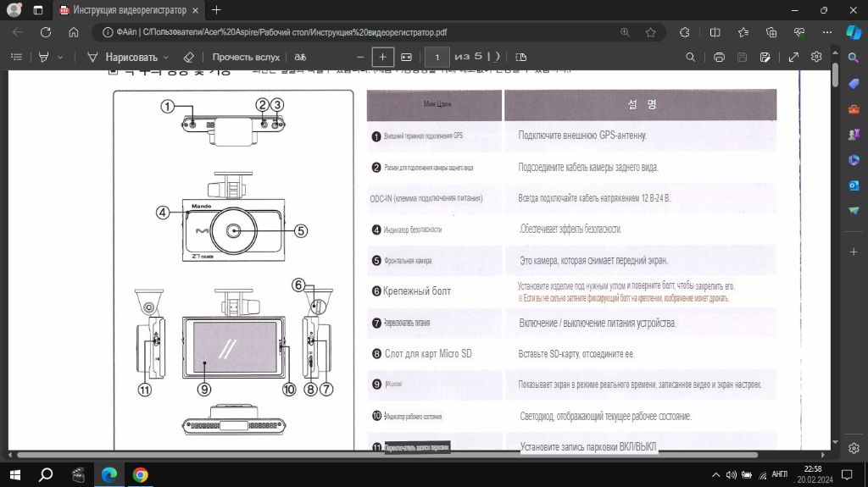The image size is (868, 487).
Task: Open the Edge Settings and more menu
Action: coord(826,32)
